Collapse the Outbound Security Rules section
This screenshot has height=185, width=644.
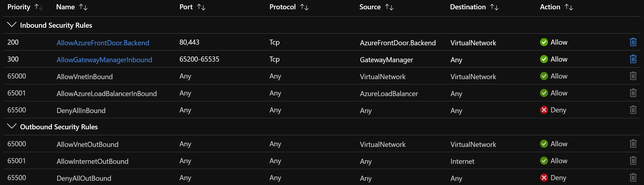12,126
